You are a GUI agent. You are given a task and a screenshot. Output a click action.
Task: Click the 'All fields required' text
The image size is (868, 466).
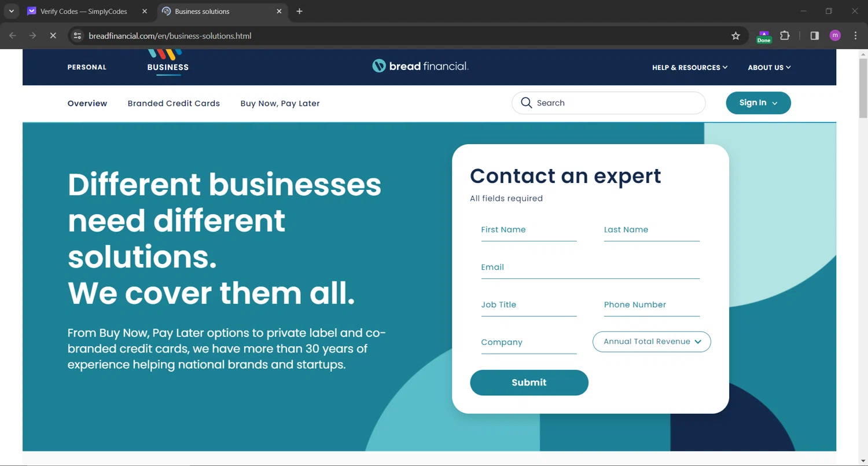(506, 199)
